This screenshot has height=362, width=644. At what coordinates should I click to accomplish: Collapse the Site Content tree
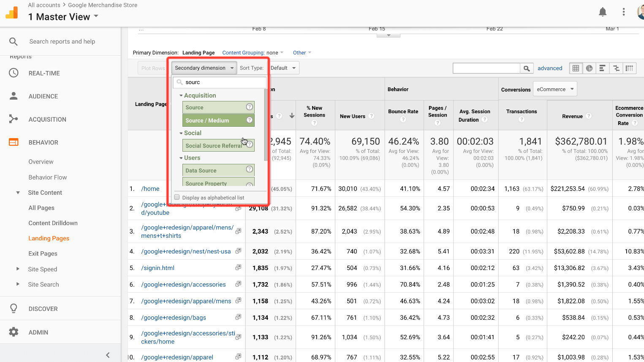pos(18,193)
